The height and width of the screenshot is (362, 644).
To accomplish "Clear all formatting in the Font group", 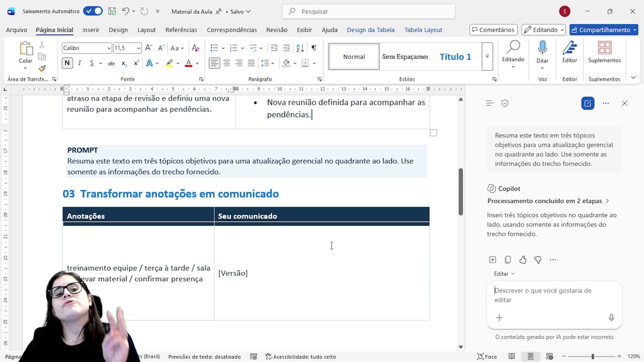I will 196,48.
